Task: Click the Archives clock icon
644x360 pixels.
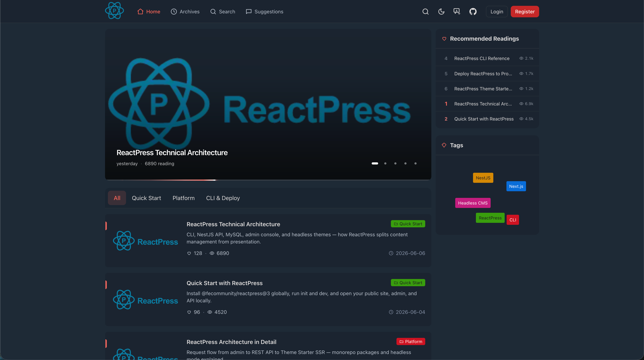Action: point(174,12)
